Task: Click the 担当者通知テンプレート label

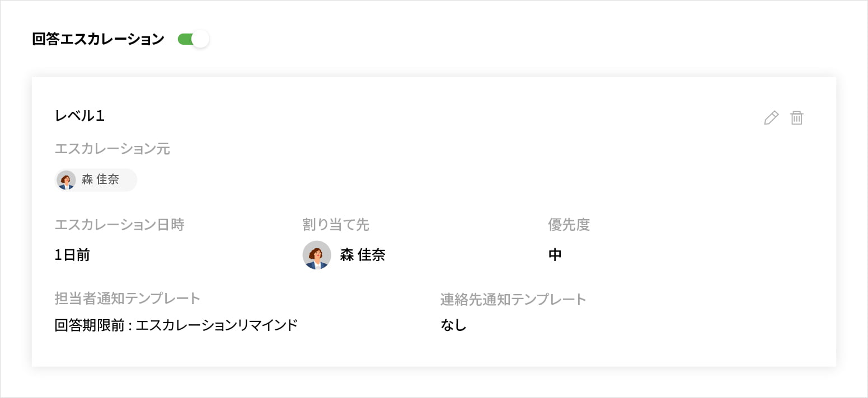Action: click(128, 298)
